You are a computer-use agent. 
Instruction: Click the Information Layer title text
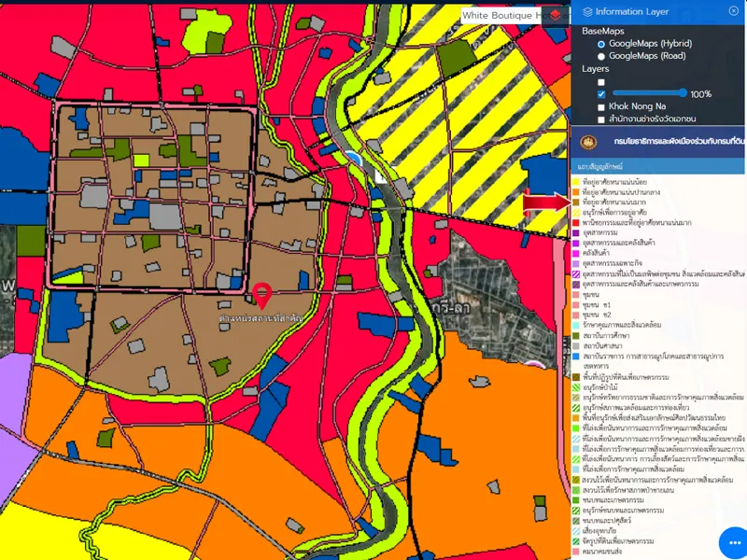pyautogui.click(x=632, y=12)
